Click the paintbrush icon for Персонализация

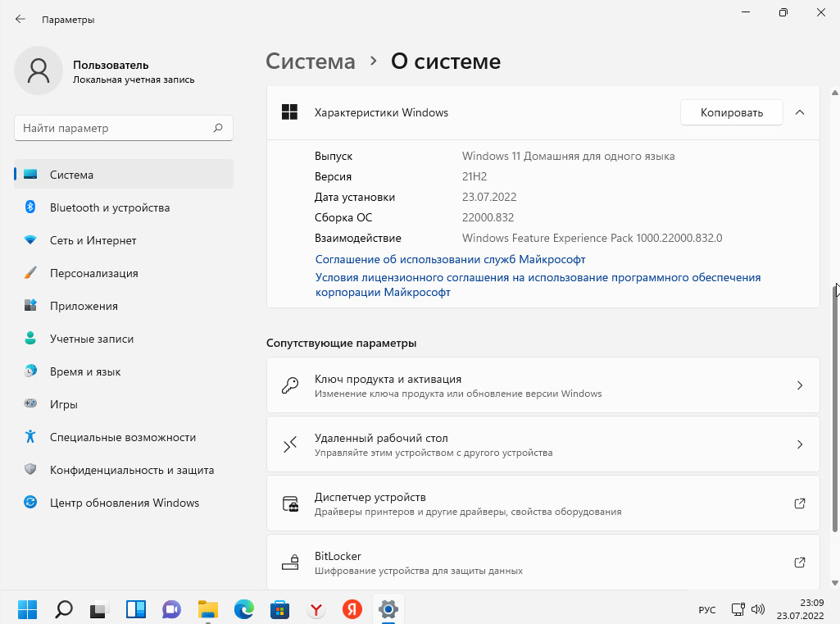point(30,272)
